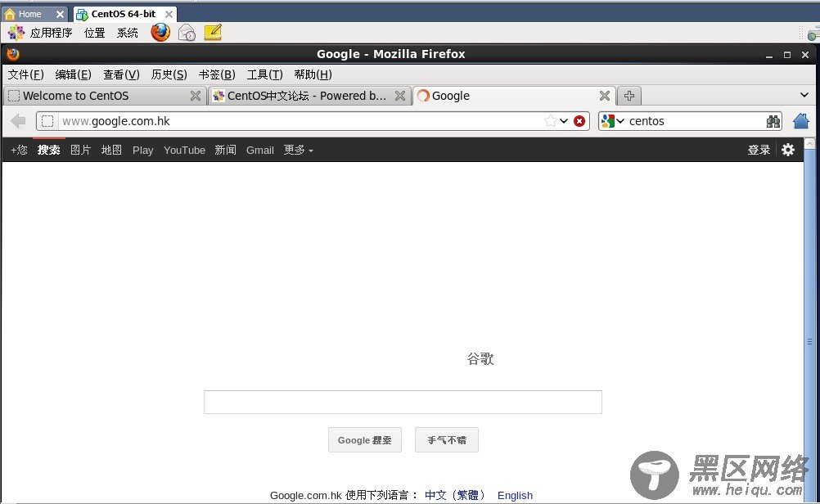Open the notes icon in top panel
The width and height of the screenshot is (820, 504).
(213, 33)
